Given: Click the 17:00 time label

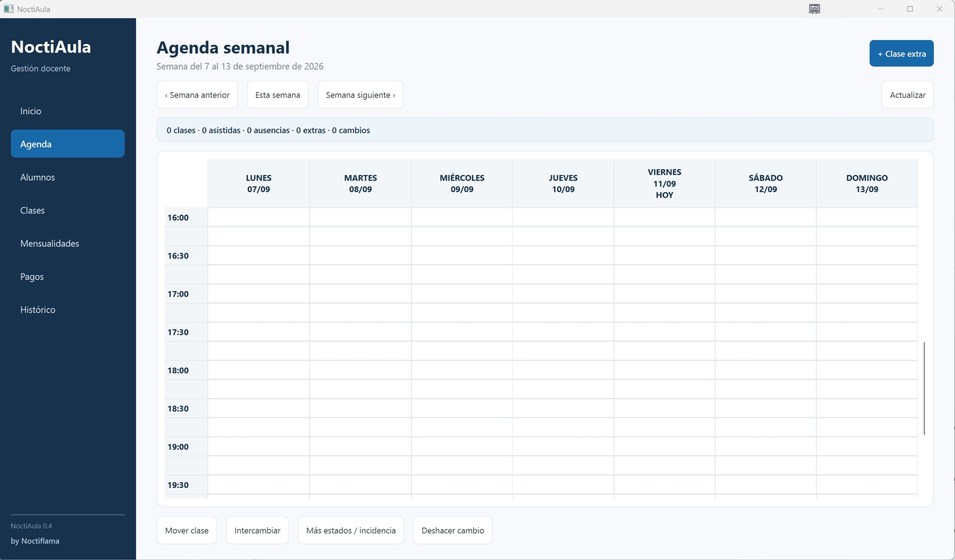Looking at the screenshot, I should [178, 294].
